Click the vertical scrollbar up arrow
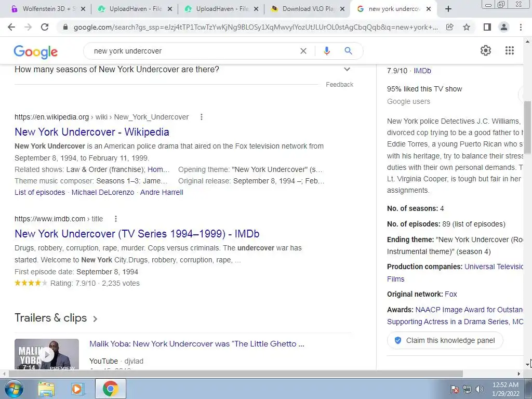The width and height of the screenshot is (532, 399). (528, 42)
